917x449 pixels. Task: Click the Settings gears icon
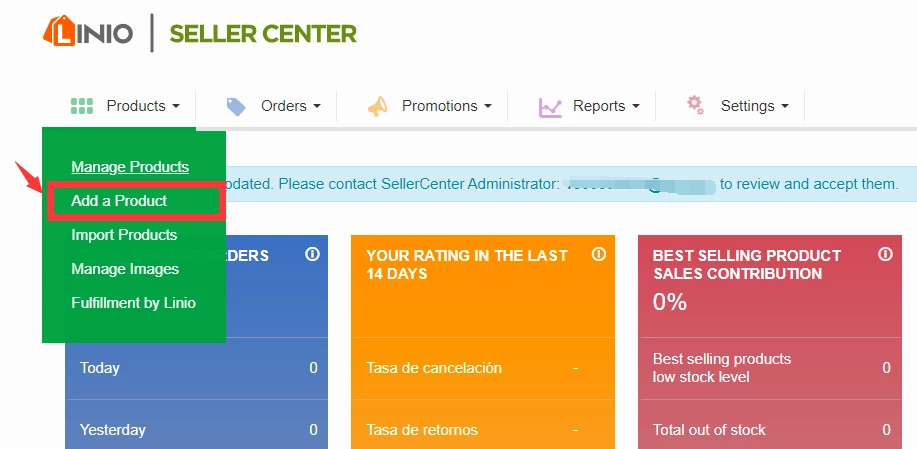point(695,105)
